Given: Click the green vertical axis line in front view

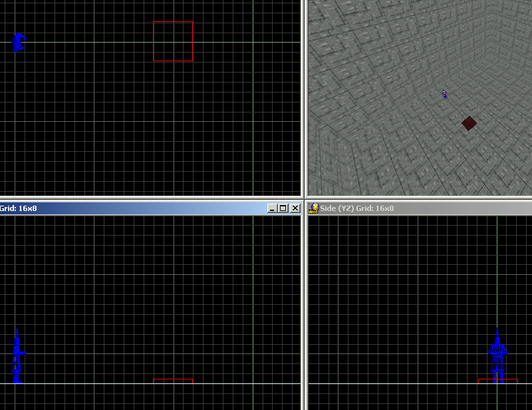Looking at the screenshot, I should coord(253,300).
